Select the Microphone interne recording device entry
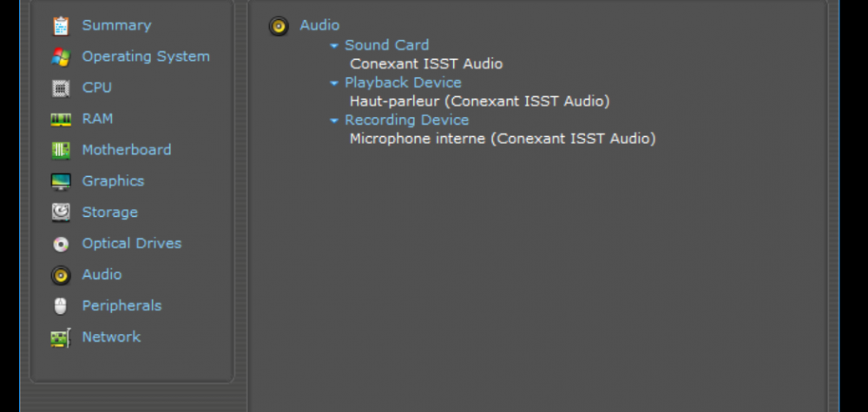This screenshot has height=412, width=868. click(502, 138)
